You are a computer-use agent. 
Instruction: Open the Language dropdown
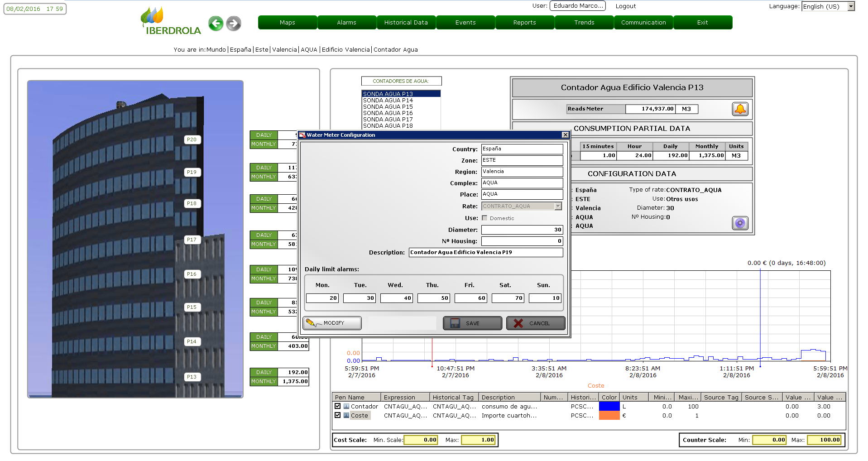(851, 6)
